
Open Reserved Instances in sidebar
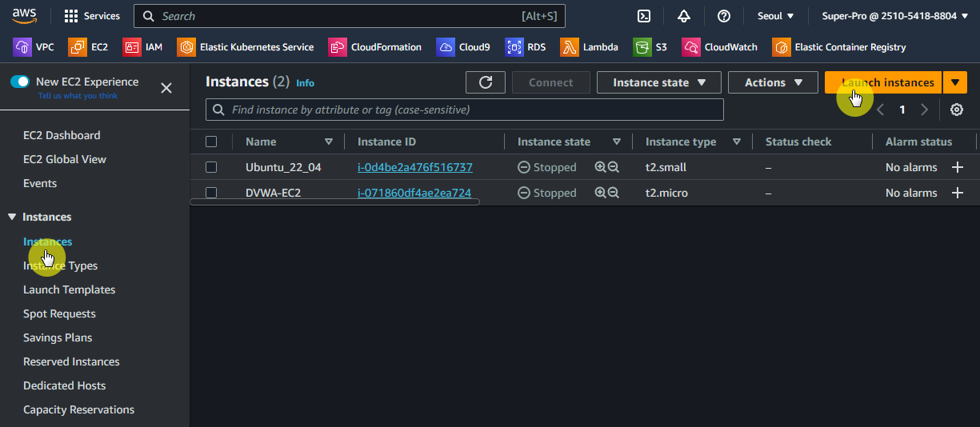coord(71,361)
